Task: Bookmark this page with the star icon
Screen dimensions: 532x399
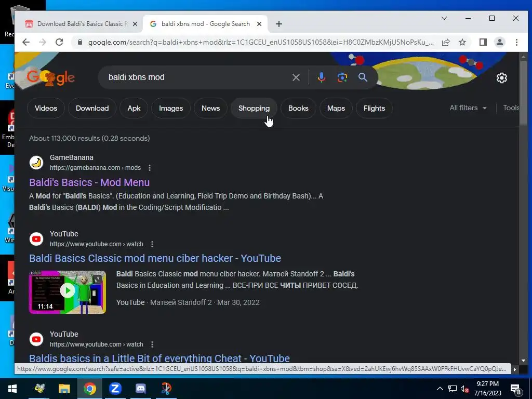Action: click(462, 42)
